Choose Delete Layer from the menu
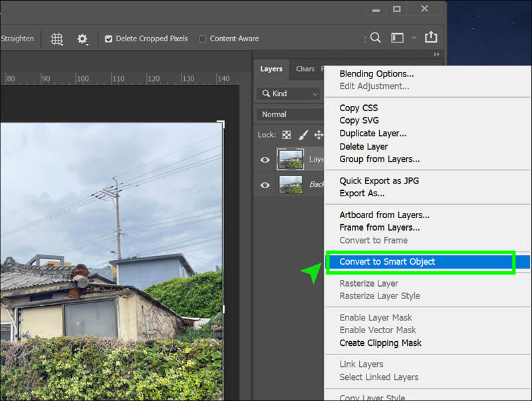Viewport: 532px width, 401px height. [x=363, y=147]
